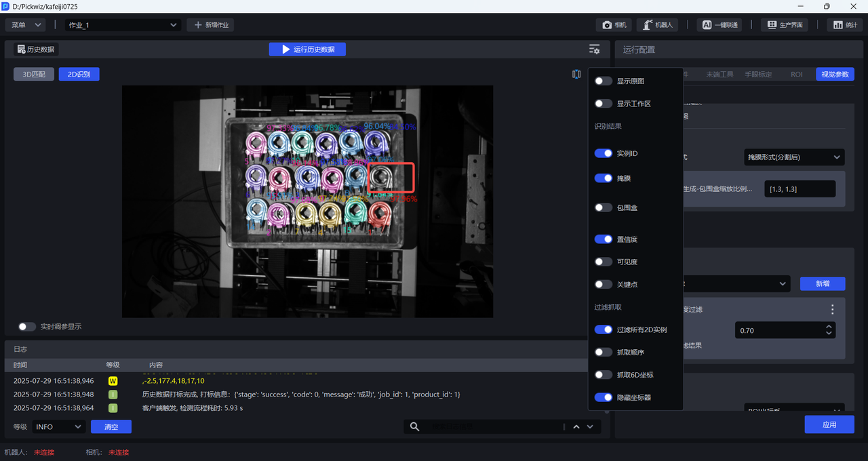This screenshot has height=461, width=868.
Task: Click the split compare view icon
Action: pos(576,75)
